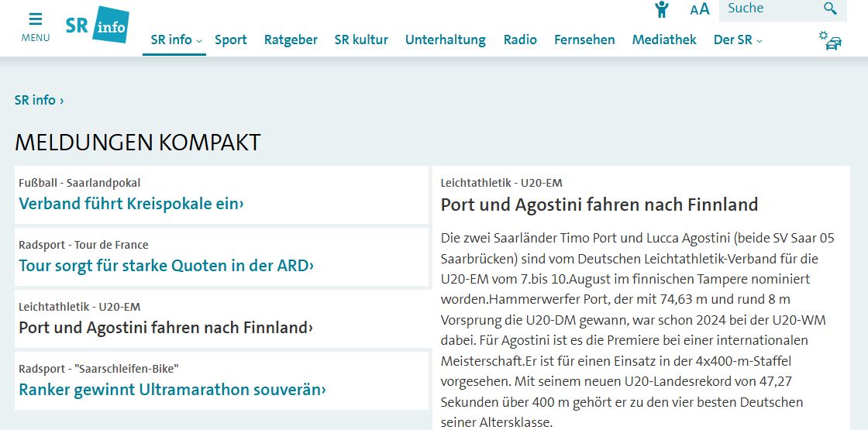
Task: Click the font size AA icon
Action: pyautogui.click(x=700, y=9)
